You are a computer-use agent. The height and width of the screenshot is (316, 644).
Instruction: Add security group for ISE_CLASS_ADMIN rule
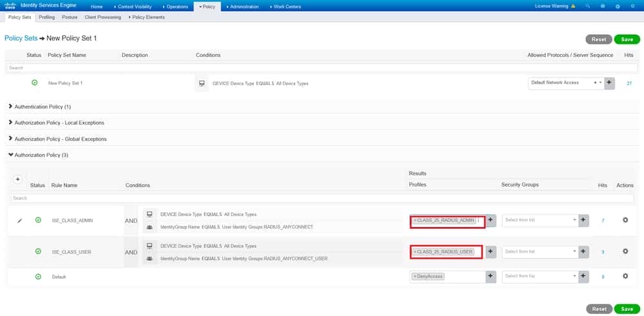(x=583, y=220)
